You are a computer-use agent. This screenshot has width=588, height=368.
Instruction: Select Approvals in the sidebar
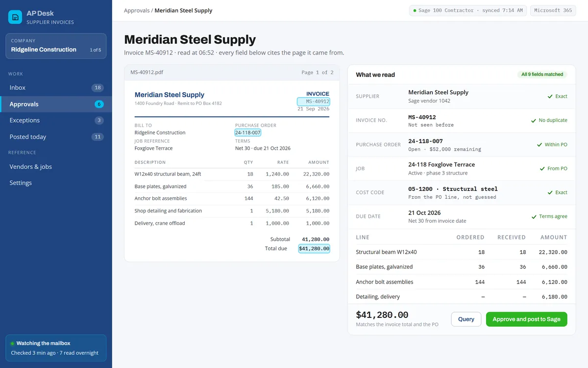pyautogui.click(x=56, y=104)
